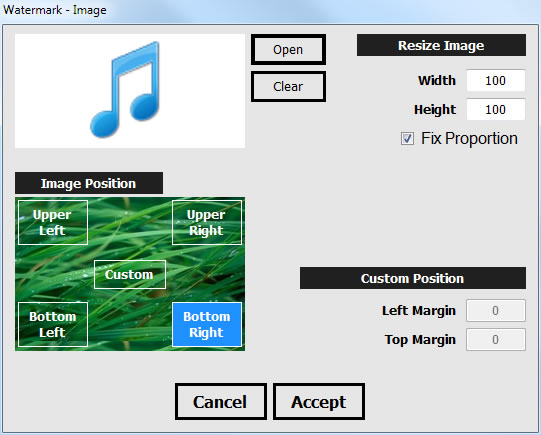Viewport: 541px width, 435px height.
Task: Select Upper Left image position
Action: point(53,223)
